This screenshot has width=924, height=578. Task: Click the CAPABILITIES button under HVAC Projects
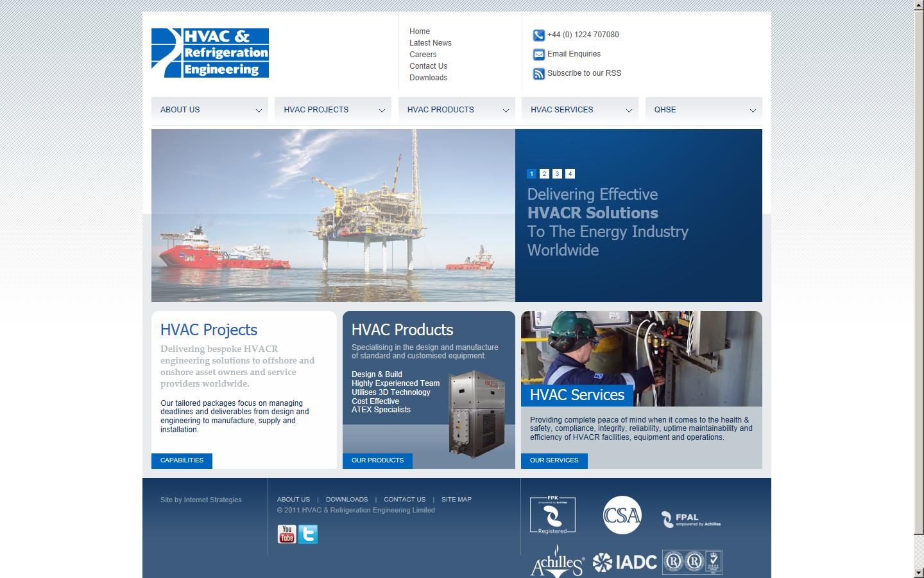(x=182, y=460)
